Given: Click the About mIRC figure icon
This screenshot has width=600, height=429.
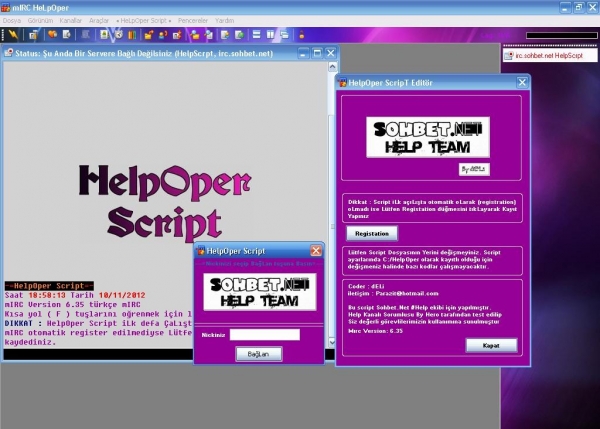Looking at the screenshot, I should pyautogui.click(x=302, y=35).
